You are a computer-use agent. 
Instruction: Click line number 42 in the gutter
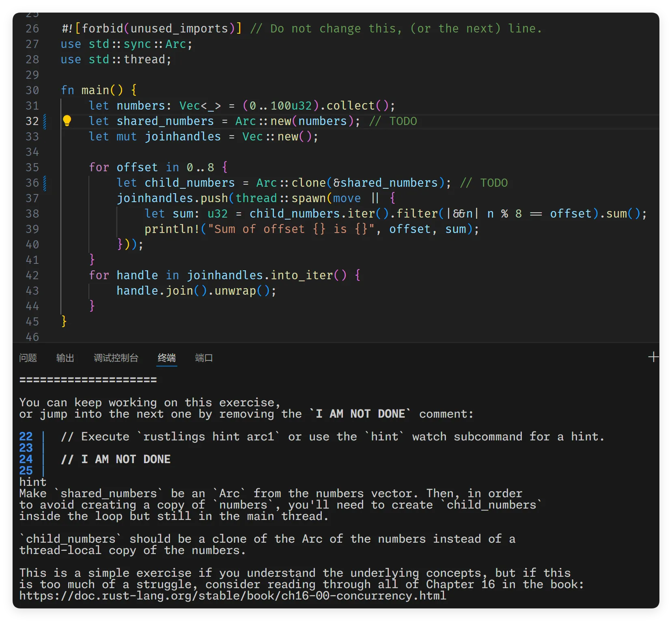pos(32,275)
